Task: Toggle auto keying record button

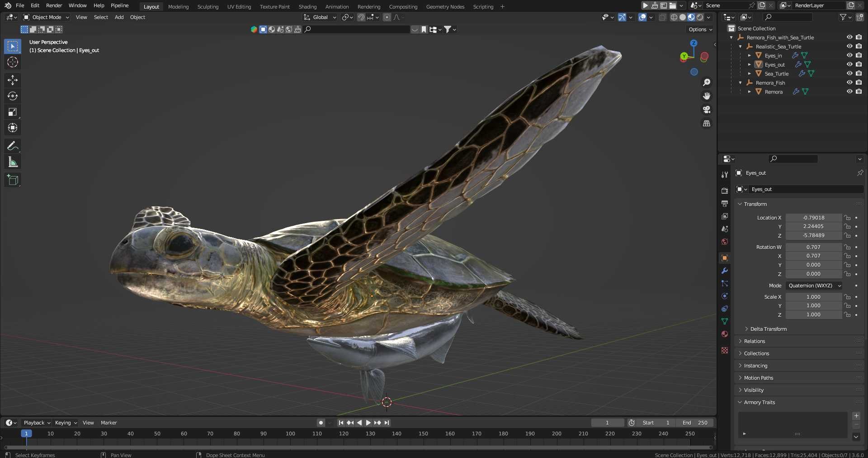Action: pyautogui.click(x=321, y=423)
